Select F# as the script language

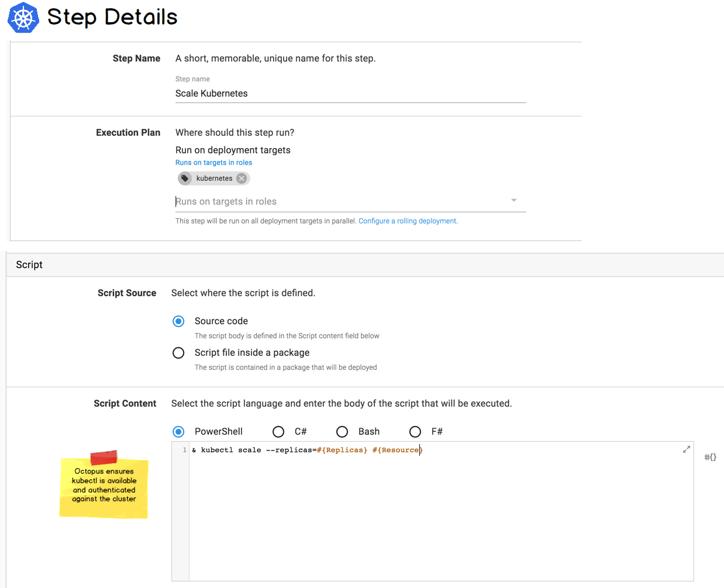pyautogui.click(x=415, y=431)
